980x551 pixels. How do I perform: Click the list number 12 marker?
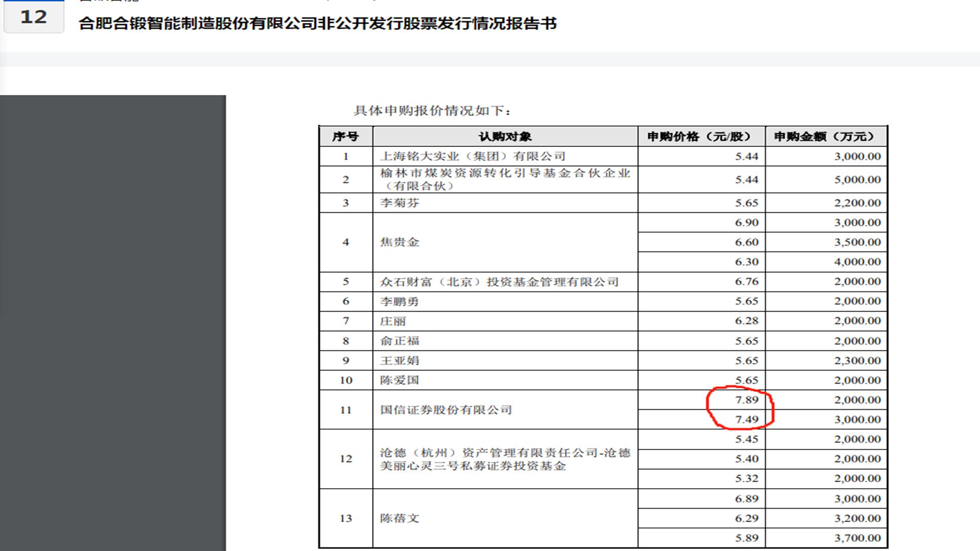(x=32, y=19)
